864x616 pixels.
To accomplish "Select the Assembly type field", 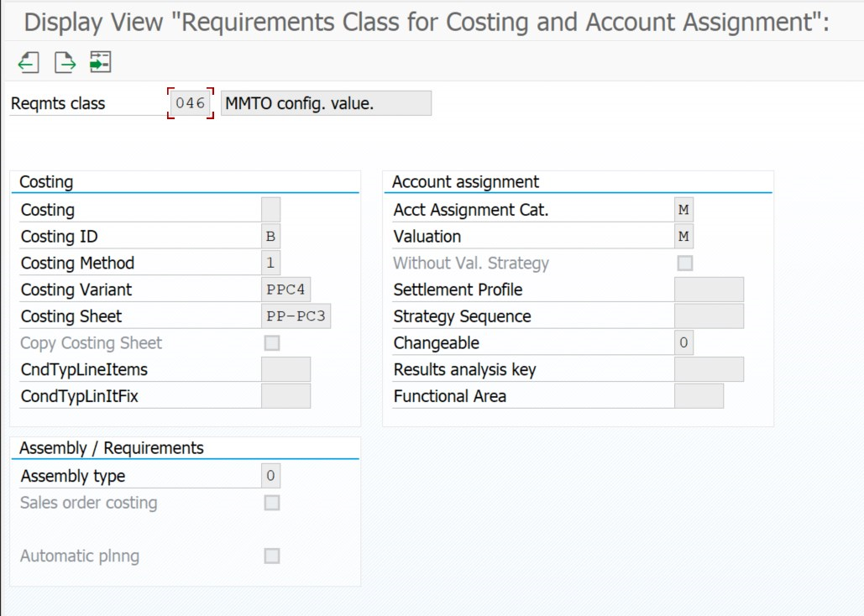I will click(270, 477).
